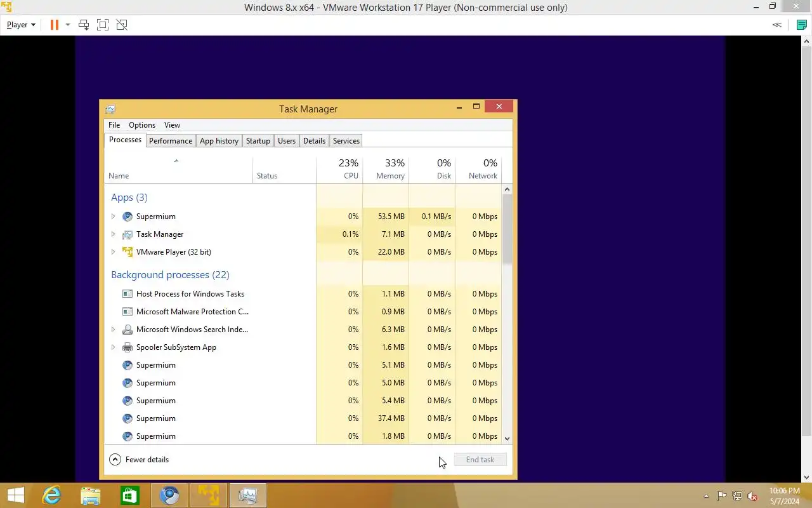Click Task Manager taskbar button
Viewport: 812px width, 508px height.
(247, 495)
